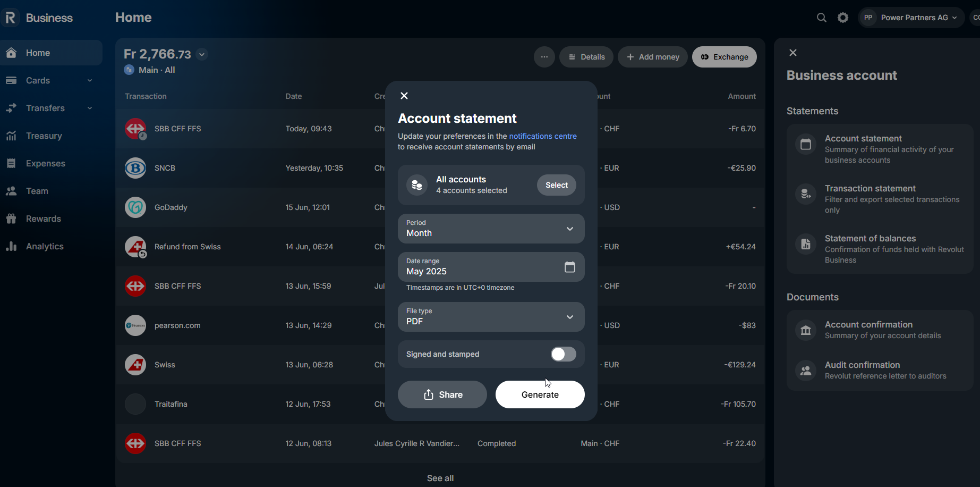Screen dimensions: 980x487
Task: Open Analytics in the sidebar
Action: (x=52, y=246)
